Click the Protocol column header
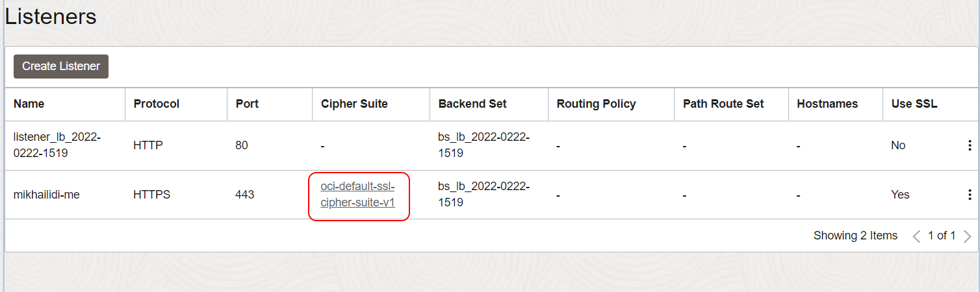The image size is (980, 292). point(157,104)
